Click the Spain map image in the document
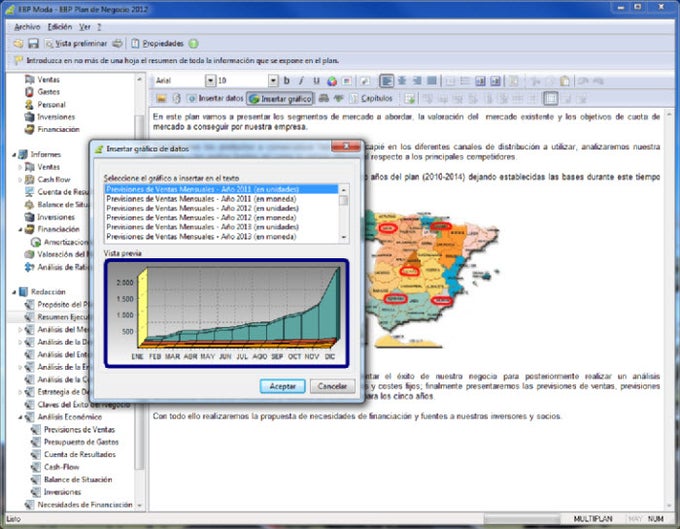Image resolution: width=680 pixels, height=529 pixels. [x=431, y=279]
